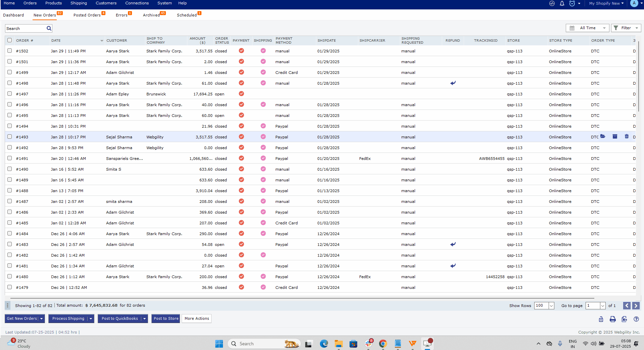
Task: Click the unlock padlock icon
Action: [601, 319]
